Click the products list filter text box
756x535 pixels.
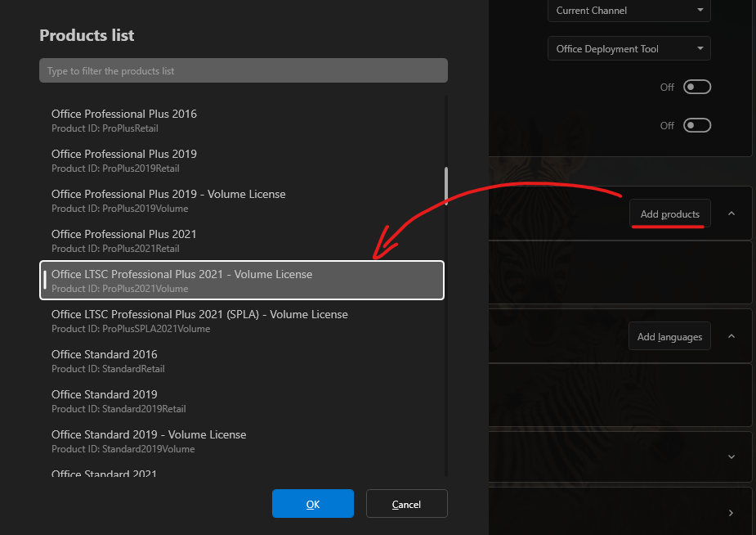pyautogui.click(x=243, y=71)
